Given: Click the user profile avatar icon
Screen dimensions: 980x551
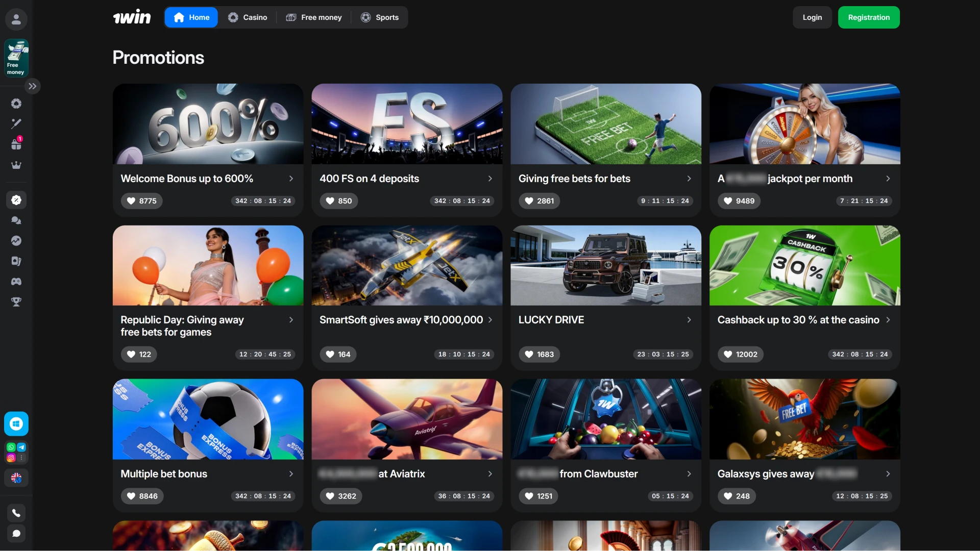Looking at the screenshot, I should (16, 19).
